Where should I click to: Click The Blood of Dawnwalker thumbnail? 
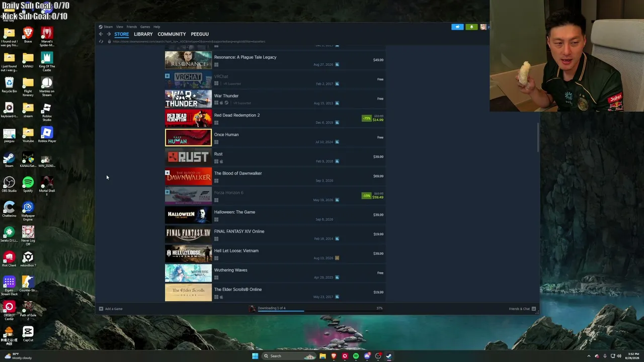click(x=188, y=176)
